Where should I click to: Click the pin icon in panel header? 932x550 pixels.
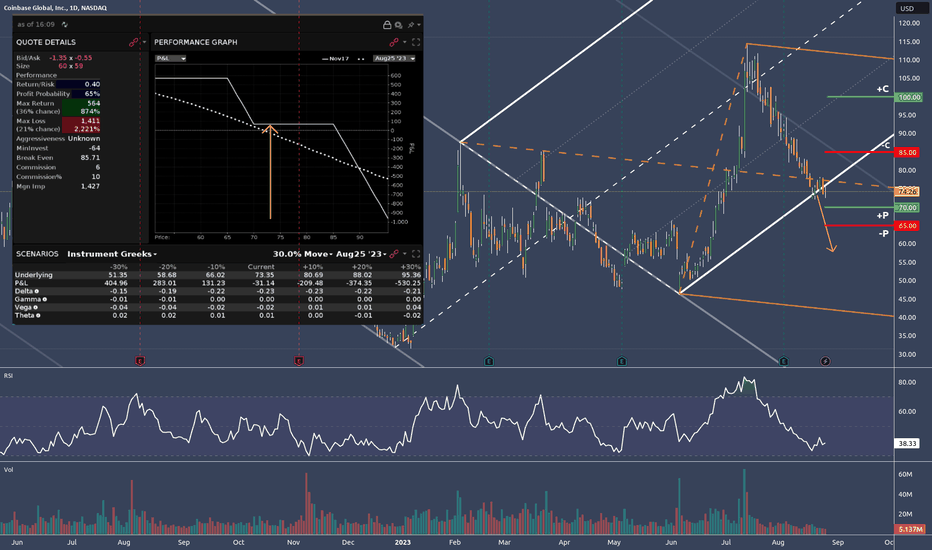tap(411, 25)
